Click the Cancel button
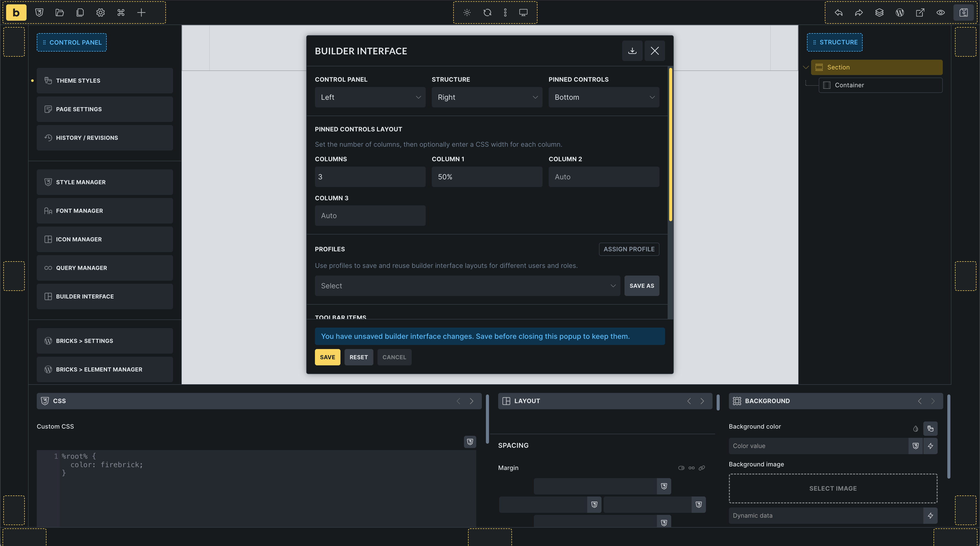The image size is (980, 546). (x=394, y=357)
